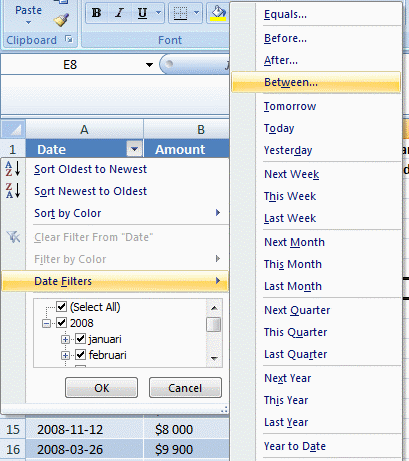The image size is (409, 461).
Task: Uncheck the januari checkbox
Action: (x=80, y=339)
